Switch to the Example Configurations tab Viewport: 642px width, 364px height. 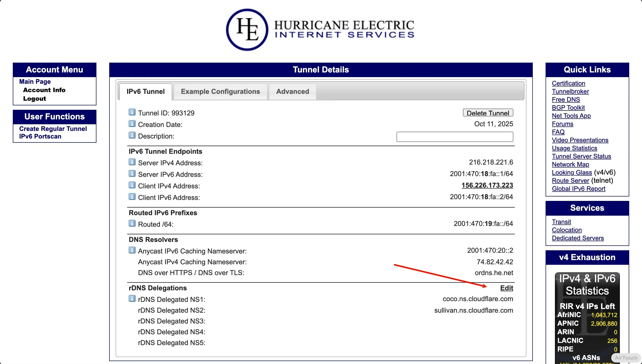click(220, 92)
